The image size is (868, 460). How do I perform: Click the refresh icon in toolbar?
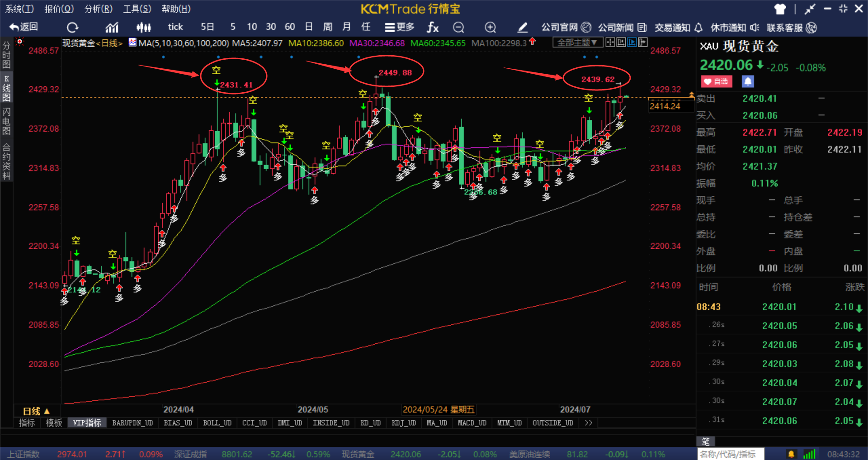[x=72, y=28]
